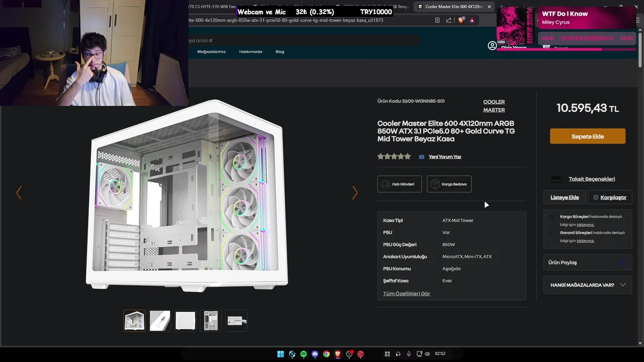This screenshot has width=644, height=362.
Task: Open the Brave Shields lion icon
Action: click(460, 20)
